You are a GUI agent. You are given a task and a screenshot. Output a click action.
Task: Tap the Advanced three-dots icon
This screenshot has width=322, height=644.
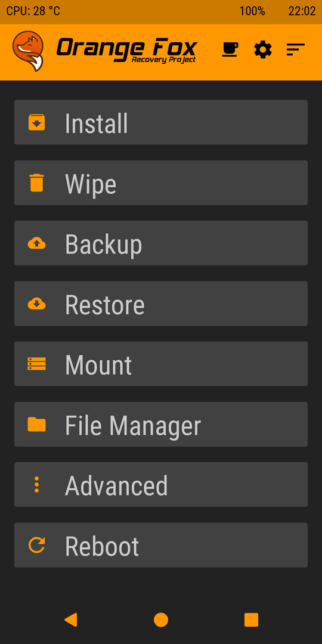pyautogui.click(x=36, y=485)
